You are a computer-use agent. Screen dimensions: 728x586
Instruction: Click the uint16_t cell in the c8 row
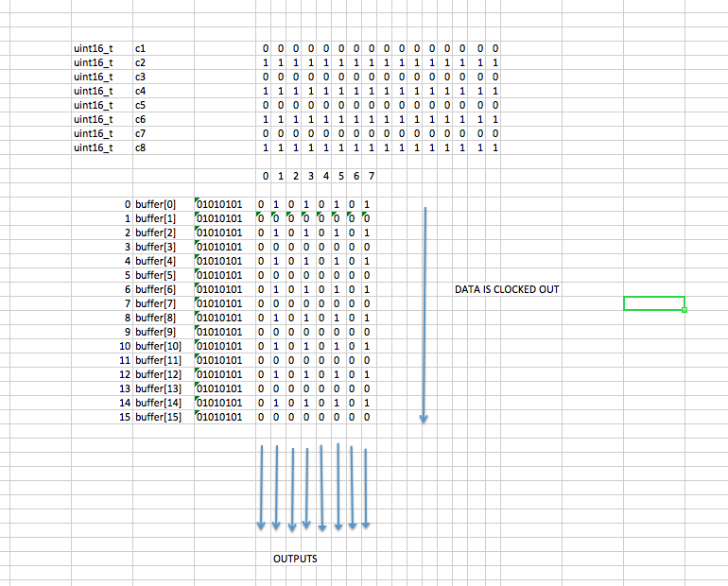coord(102,147)
